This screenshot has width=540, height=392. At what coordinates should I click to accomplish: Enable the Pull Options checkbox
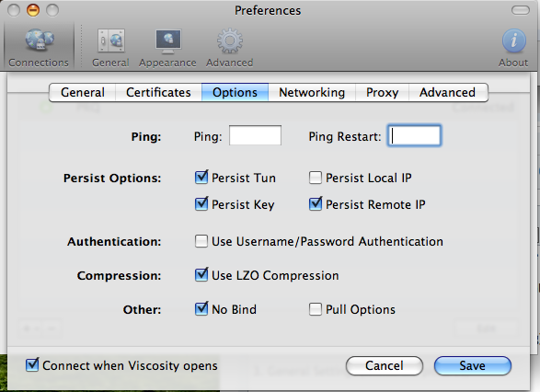point(316,309)
